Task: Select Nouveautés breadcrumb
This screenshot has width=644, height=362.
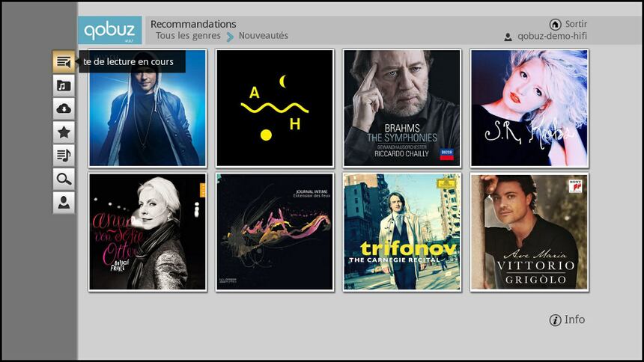Action: point(264,36)
